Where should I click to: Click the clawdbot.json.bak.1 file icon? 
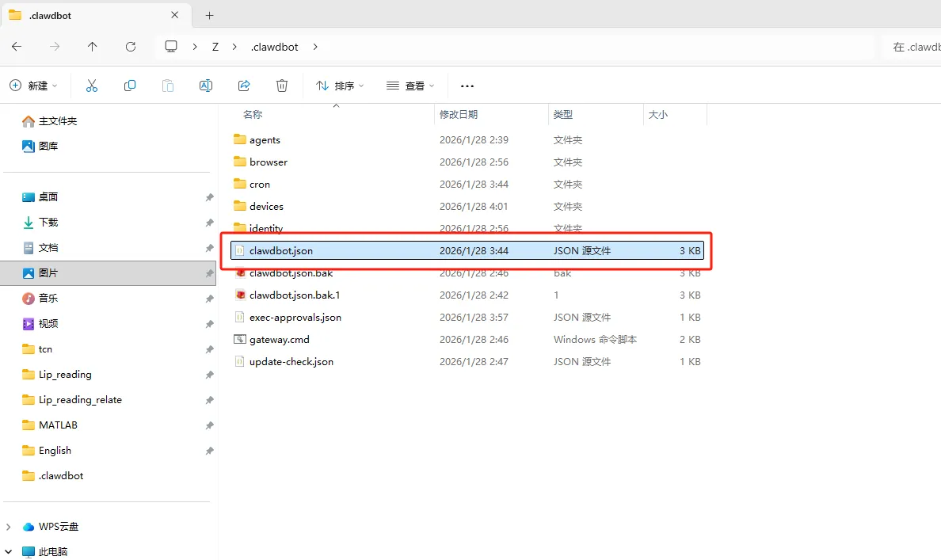240,295
